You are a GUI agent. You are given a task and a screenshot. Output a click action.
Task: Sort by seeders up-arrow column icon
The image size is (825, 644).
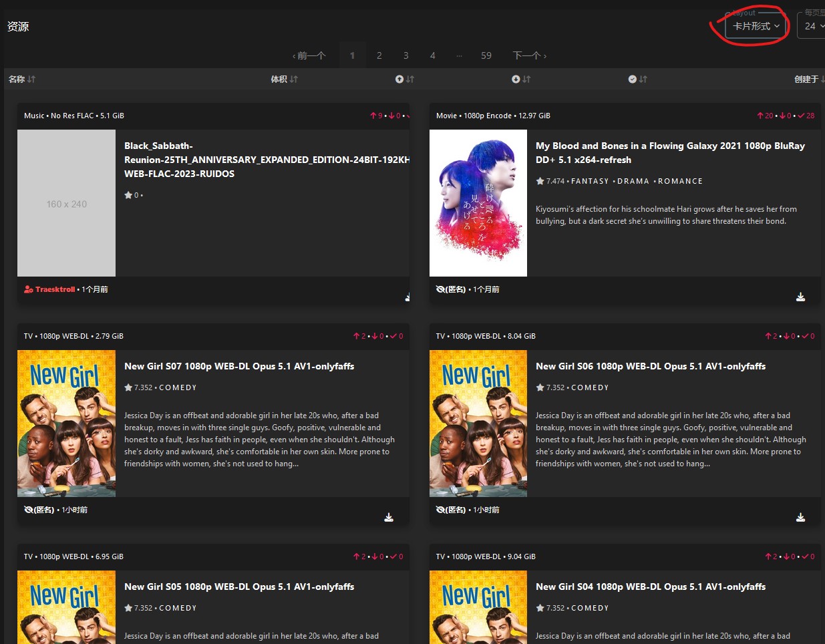pyautogui.click(x=404, y=79)
